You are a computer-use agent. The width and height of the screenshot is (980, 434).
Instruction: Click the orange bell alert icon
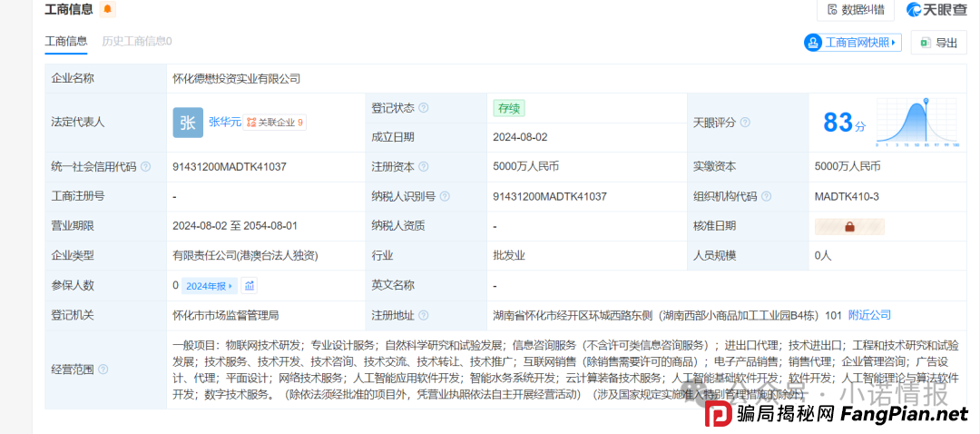point(107,9)
